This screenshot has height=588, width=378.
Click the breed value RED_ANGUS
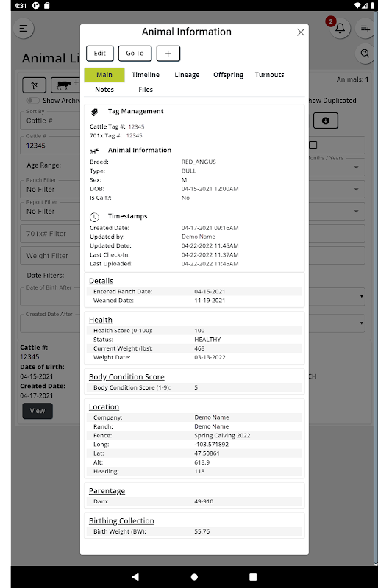pyautogui.click(x=199, y=162)
